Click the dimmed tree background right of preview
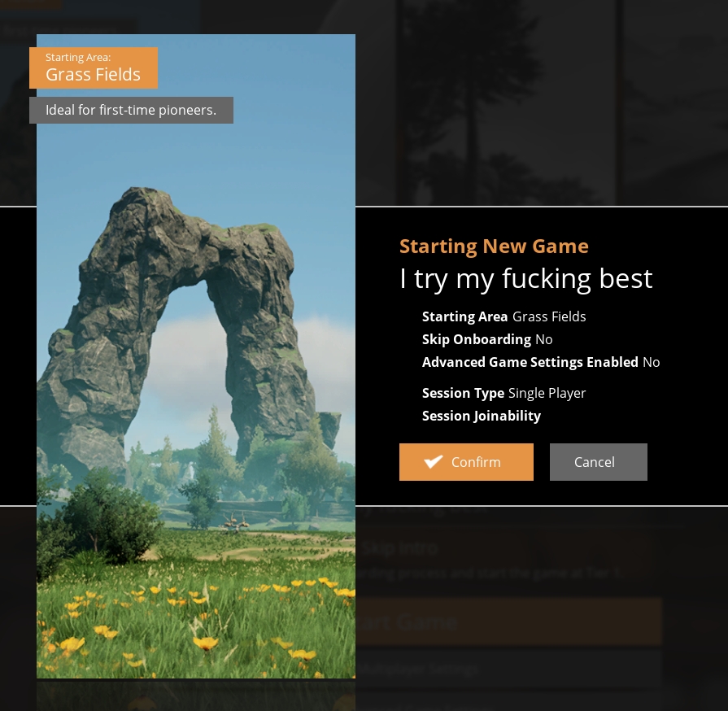This screenshot has height=711, width=728. click(x=537, y=98)
